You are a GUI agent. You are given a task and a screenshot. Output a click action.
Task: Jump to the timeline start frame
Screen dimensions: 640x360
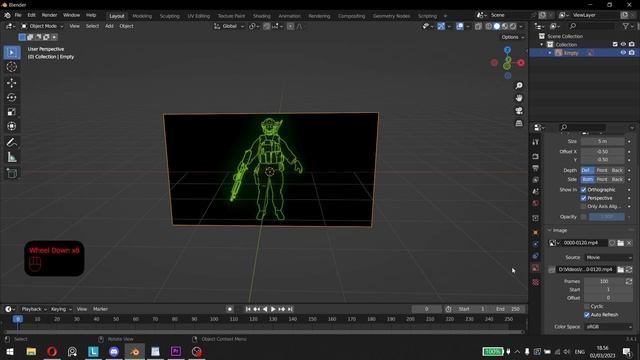(248, 309)
